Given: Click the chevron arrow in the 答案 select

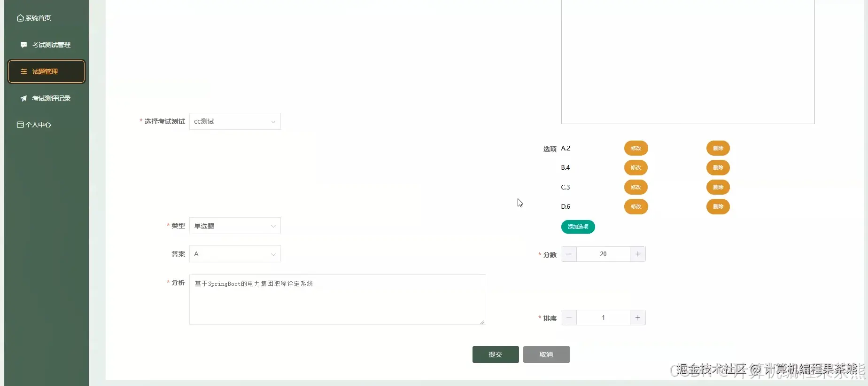Looking at the screenshot, I should (x=273, y=254).
